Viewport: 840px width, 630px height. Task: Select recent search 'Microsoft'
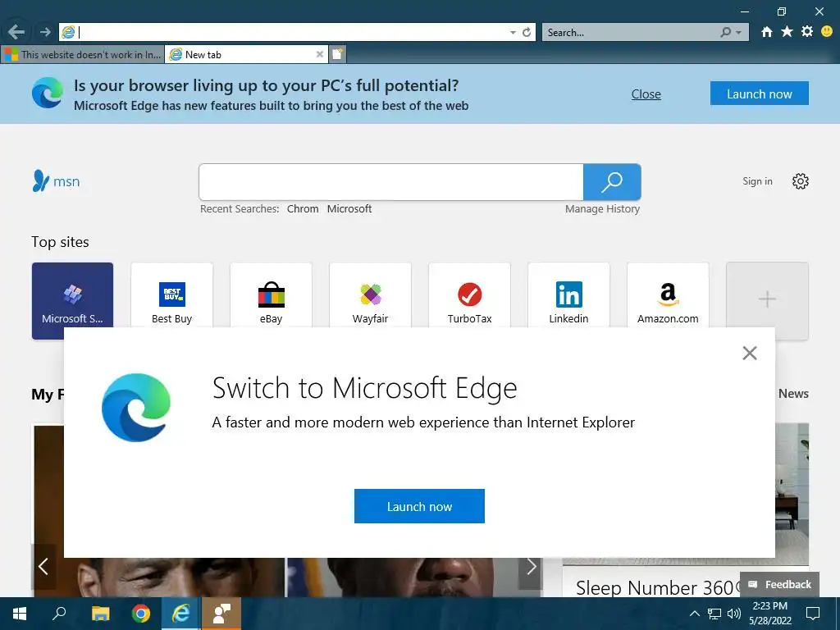(349, 209)
